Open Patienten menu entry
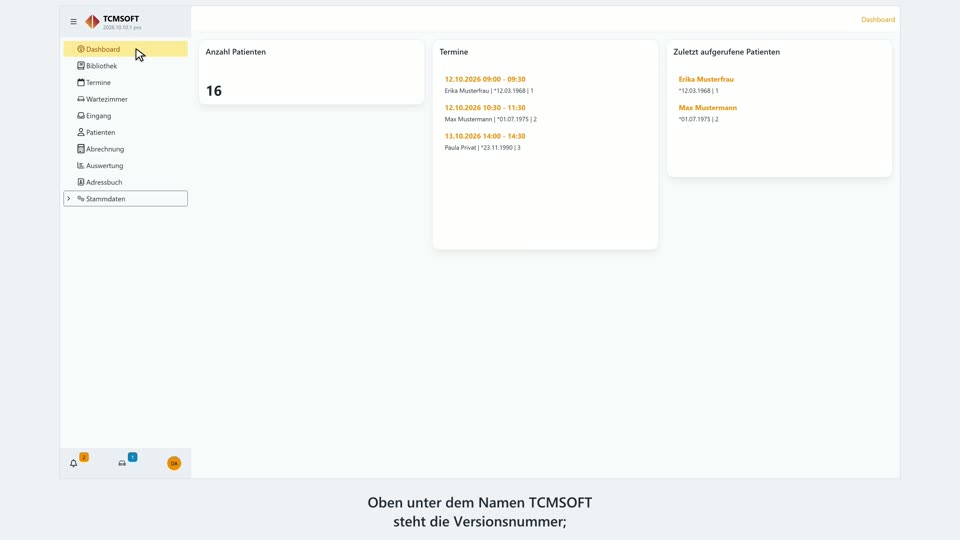The image size is (960, 540). click(x=100, y=132)
